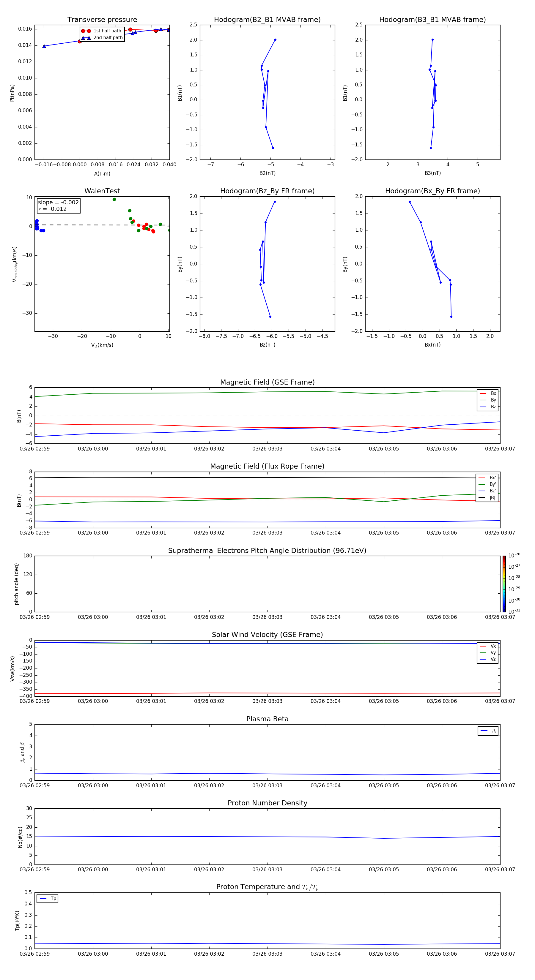This screenshot has width=535, height=980.
Task: Click the Transverse pressure plot title
Action: pyautogui.click(x=102, y=20)
